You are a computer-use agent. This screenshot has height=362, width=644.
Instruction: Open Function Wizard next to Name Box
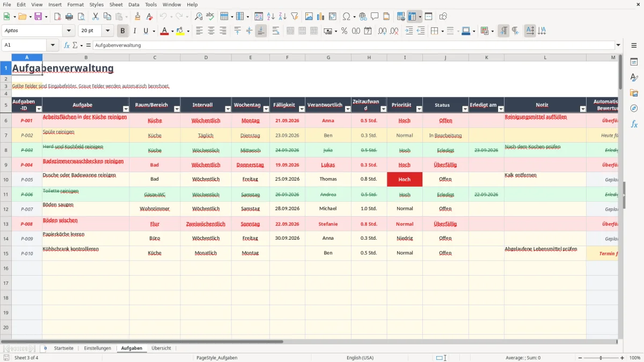pos(67,46)
